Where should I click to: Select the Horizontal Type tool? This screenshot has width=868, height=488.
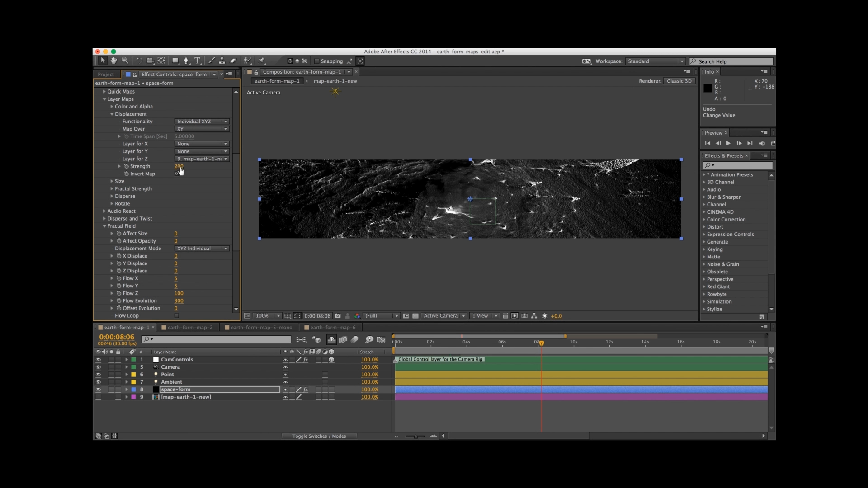[x=198, y=61]
